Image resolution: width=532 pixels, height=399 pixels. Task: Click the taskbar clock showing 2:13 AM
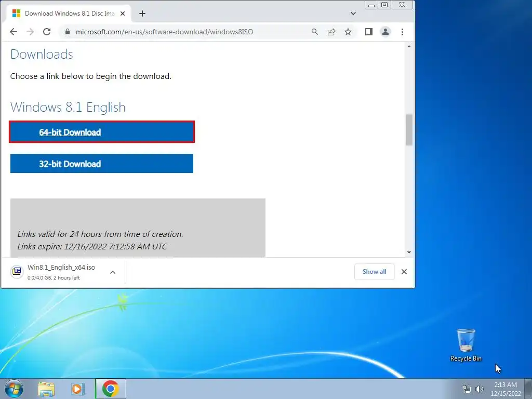(x=506, y=389)
